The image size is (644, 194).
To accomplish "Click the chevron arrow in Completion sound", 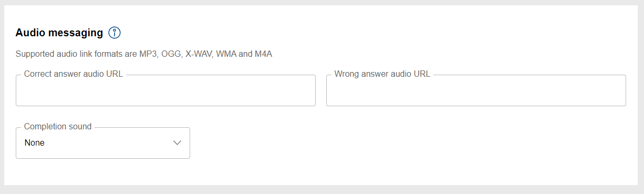I will click(x=178, y=143).
